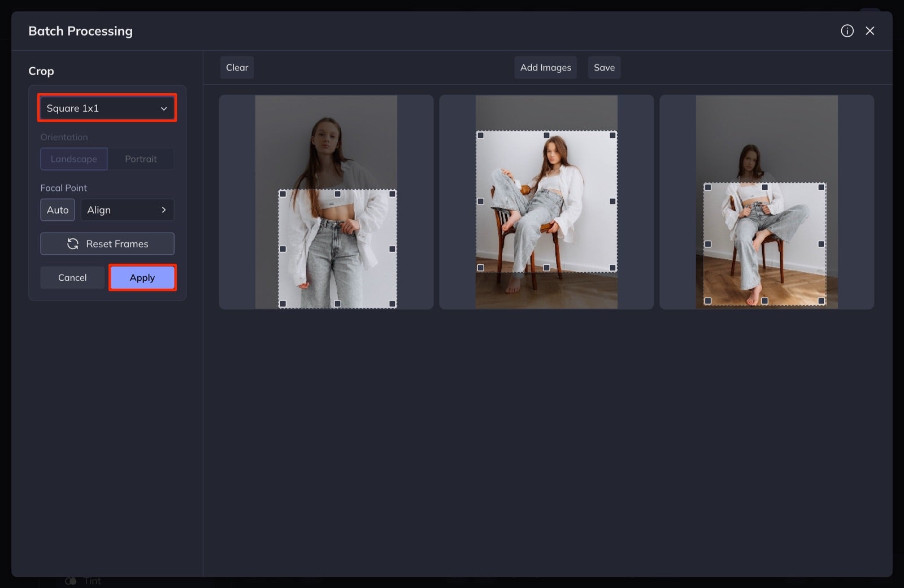Select Landscape orientation
Viewport: 904px width, 588px height.
pyautogui.click(x=73, y=159)
